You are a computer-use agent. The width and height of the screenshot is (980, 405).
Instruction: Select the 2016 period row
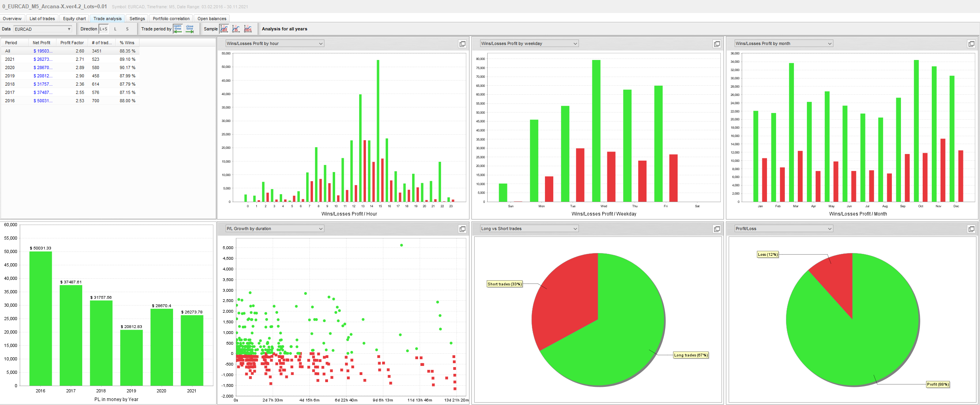(70, 101)
